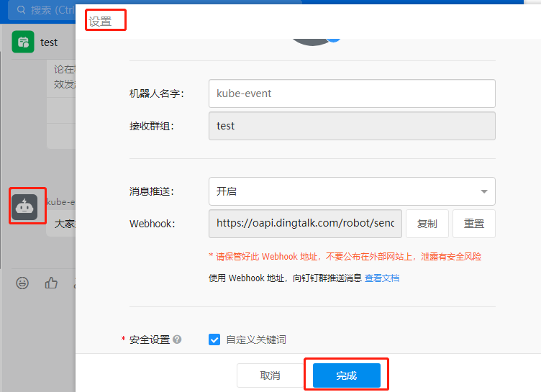Click the 安全设置 label
The width and height of the screenshot is (541, 392).
(x=150, y=339)
